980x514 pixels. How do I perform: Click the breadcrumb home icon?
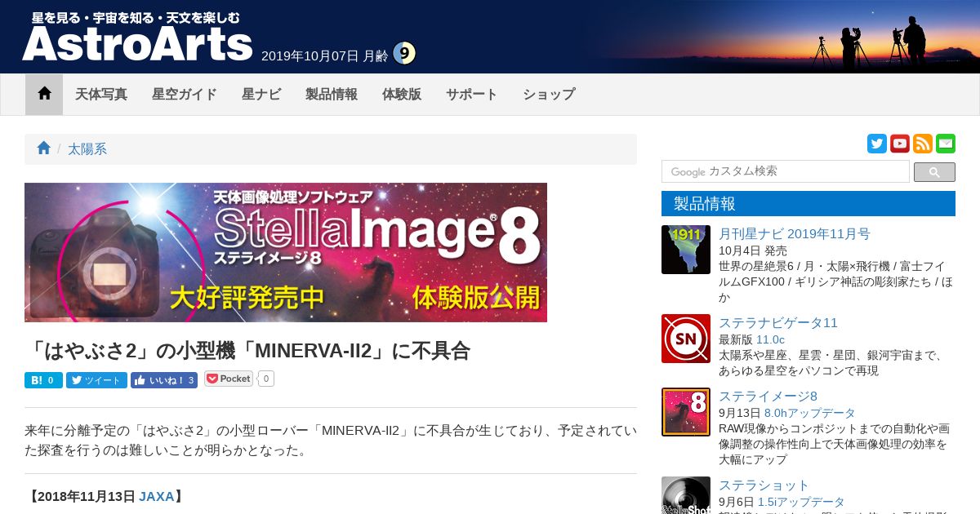pyautogui.click(x=43, y=148)
